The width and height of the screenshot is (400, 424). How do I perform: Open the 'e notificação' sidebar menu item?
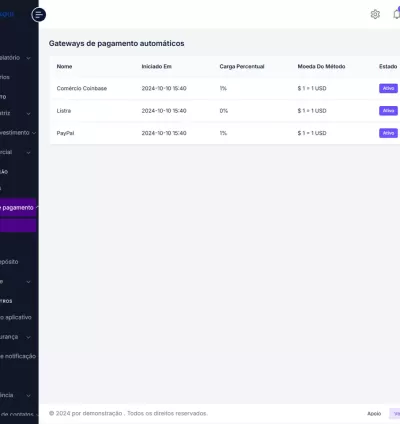coord(18,356)
